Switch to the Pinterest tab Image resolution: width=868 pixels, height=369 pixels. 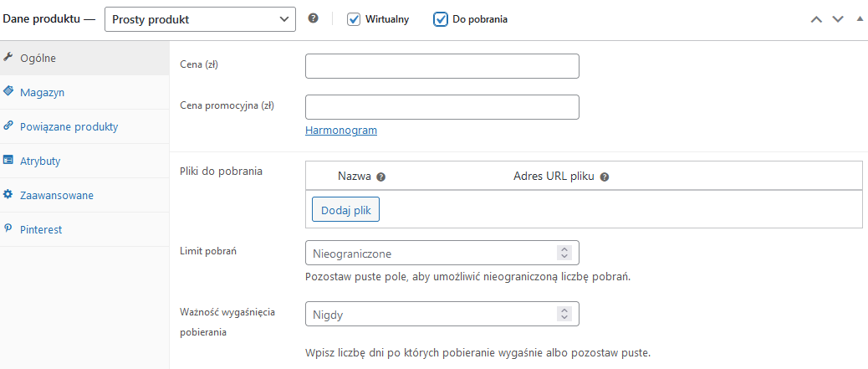pyautogui.click(x=84, y=230)
